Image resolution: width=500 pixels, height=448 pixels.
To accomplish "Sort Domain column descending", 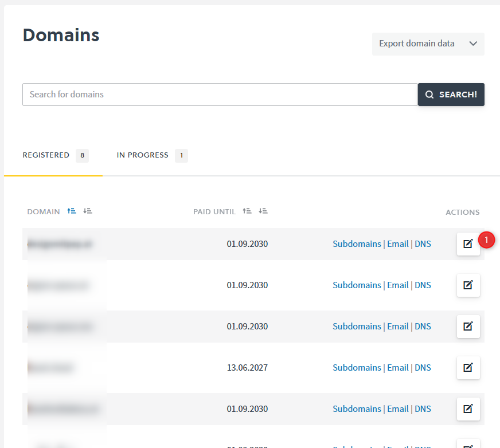I will (88, 211).
